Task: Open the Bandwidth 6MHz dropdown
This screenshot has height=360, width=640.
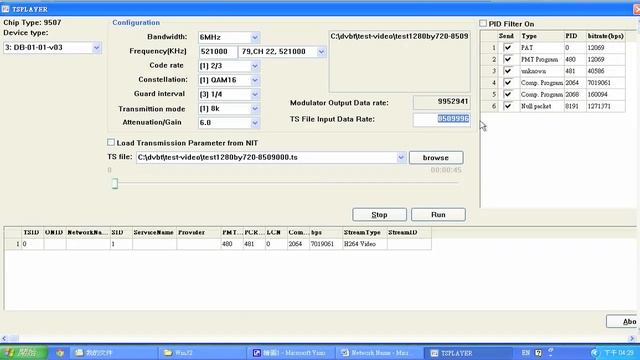Action: (x=255, y=38)
